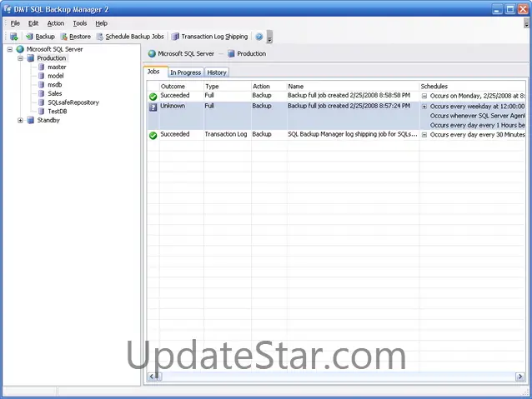Select the model database
Image resolution: width=532 pixels, height=399 pixels.
[x=56, y=76]
